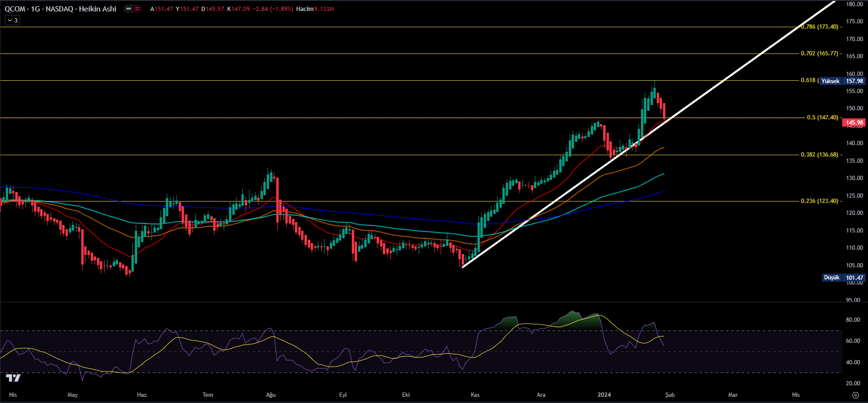Select the 0.382 (136.68) Fibonacci level label

pos(819,155)
